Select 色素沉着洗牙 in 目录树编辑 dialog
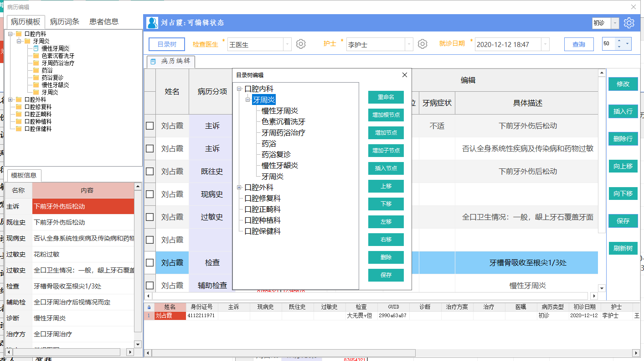 coord(283,122)
